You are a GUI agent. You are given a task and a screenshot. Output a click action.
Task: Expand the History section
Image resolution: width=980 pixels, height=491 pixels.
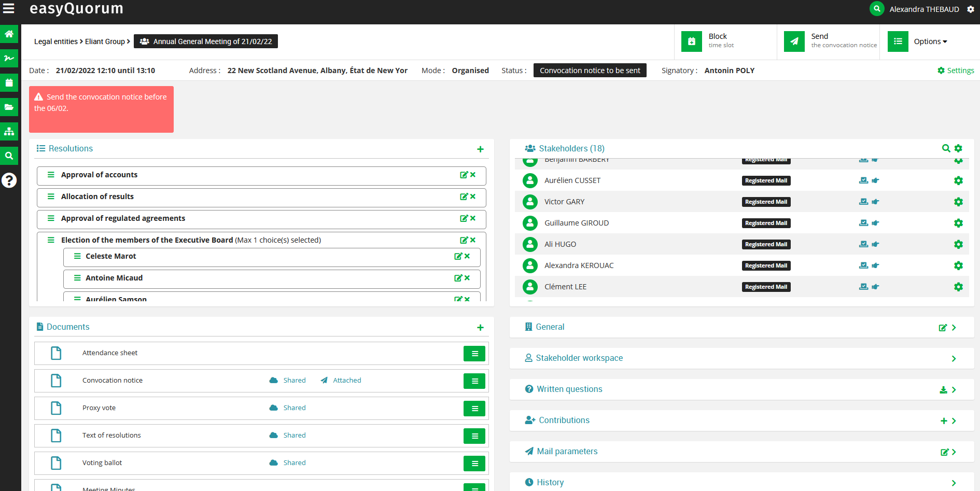pyautogui.click(x=954, y=483)
